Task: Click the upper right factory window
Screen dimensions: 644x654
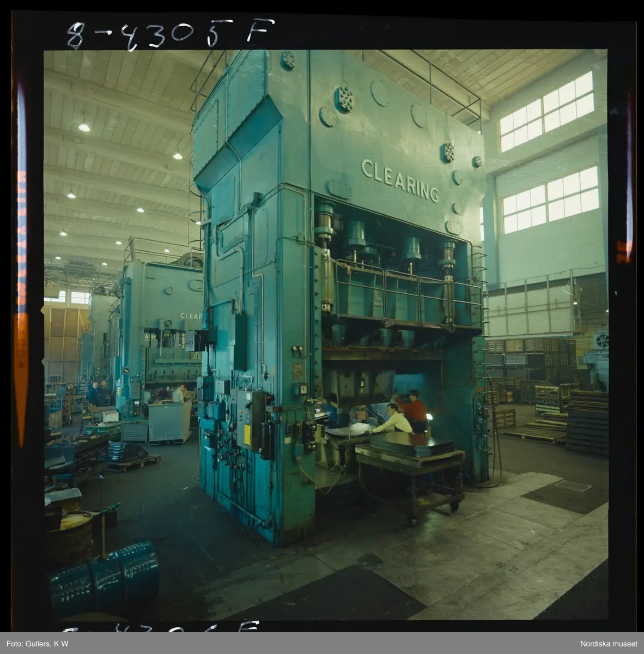Action: [x=546, y=112]
